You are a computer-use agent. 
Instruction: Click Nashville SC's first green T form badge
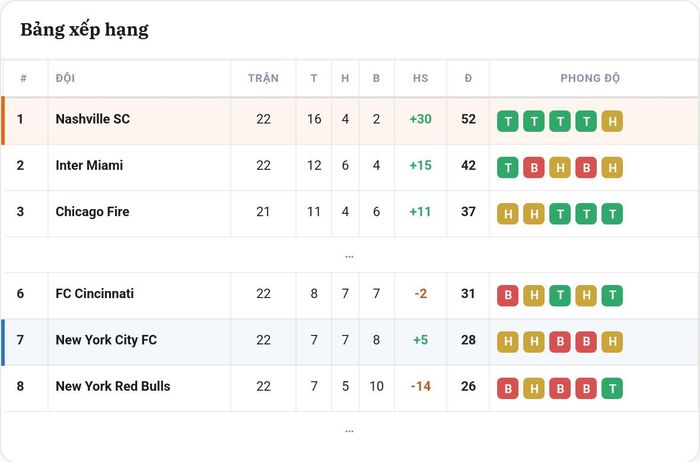[508, 121]
